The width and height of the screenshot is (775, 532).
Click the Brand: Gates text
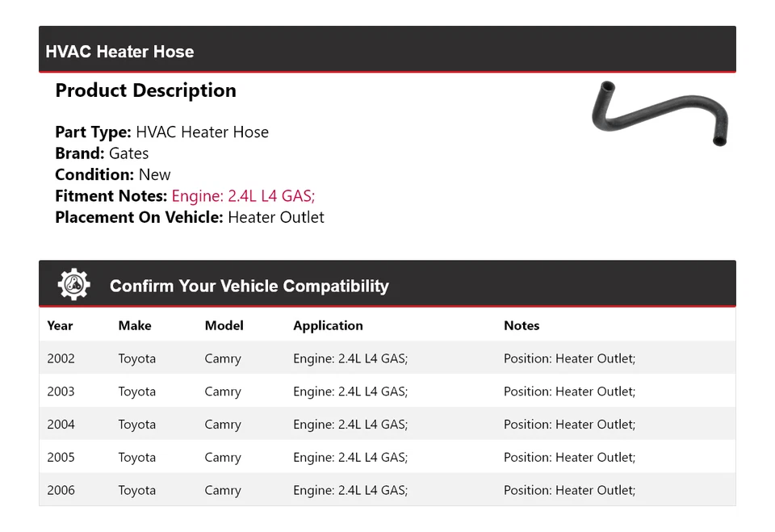[102, 153]
